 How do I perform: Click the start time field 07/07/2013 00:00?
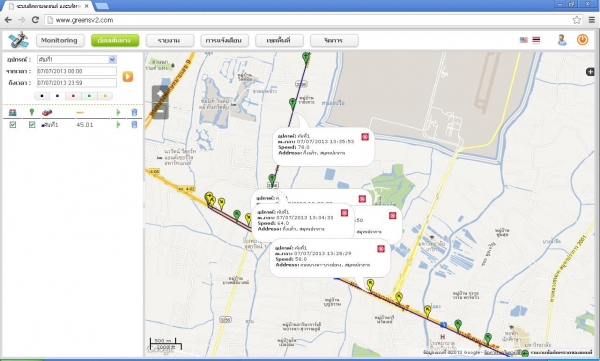coord(77,71)
